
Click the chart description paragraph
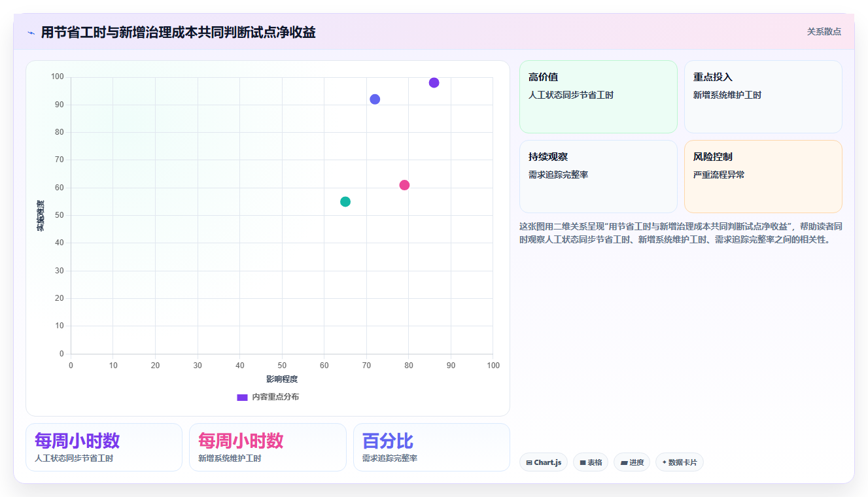click(680, 233)
